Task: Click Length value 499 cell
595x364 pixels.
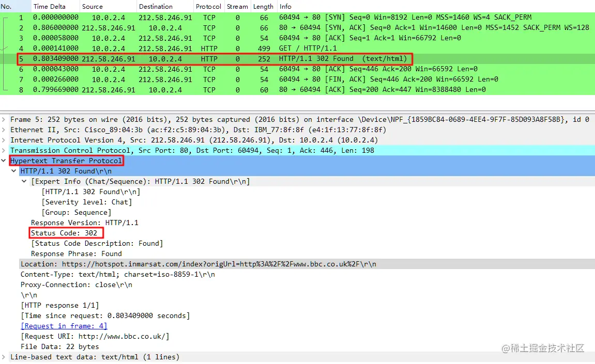Action: coord(264,48)
